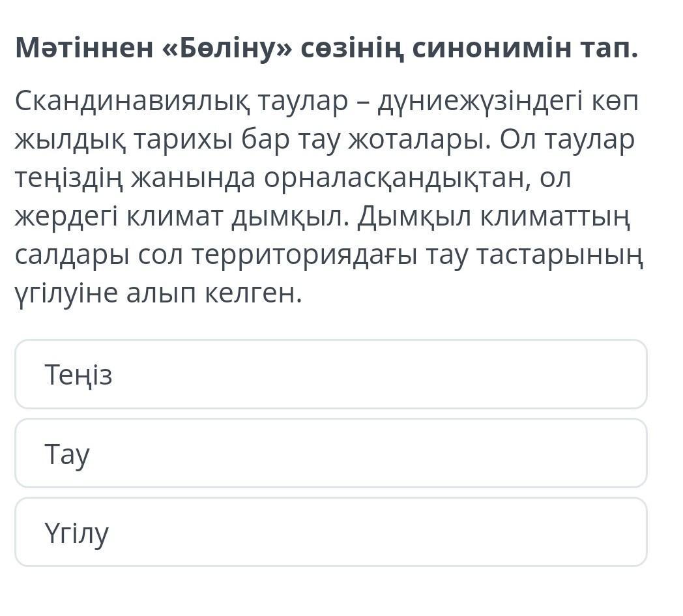Click the question heading about «Бөліну» synonym

click(x=327, y=47)
